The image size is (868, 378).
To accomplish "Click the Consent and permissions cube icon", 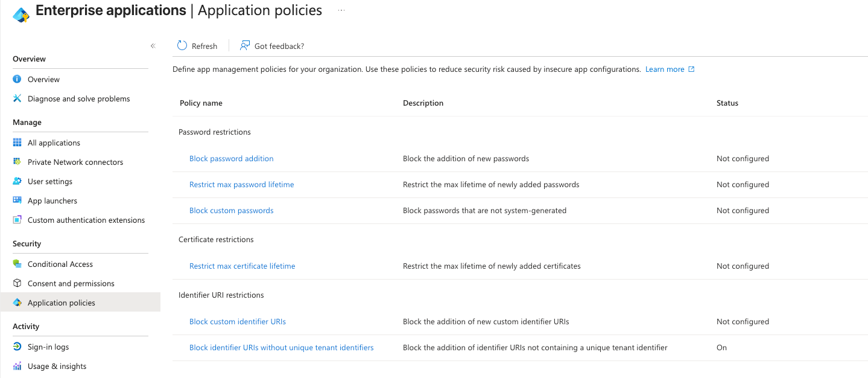I will click(x=17, y=283).
